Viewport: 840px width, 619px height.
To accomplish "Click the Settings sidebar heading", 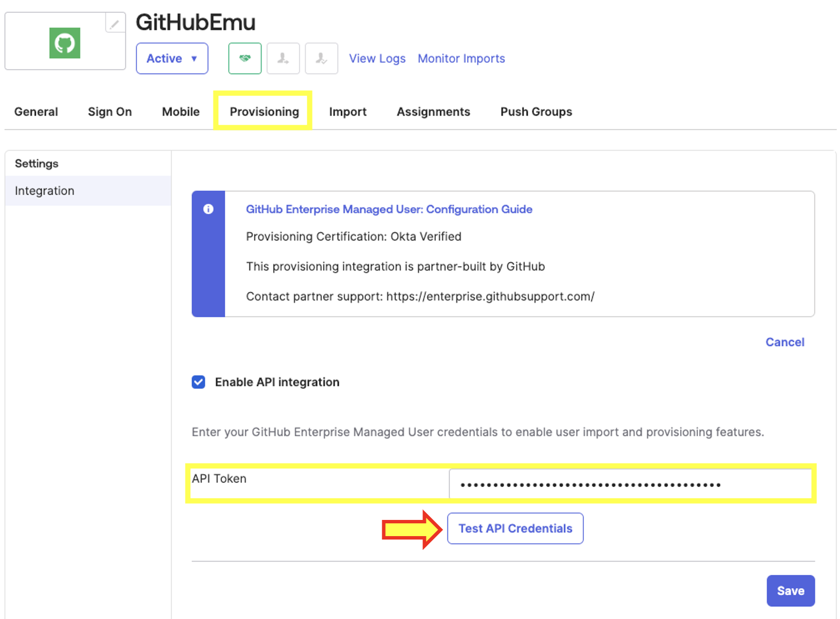I will [x=37, y=163].
